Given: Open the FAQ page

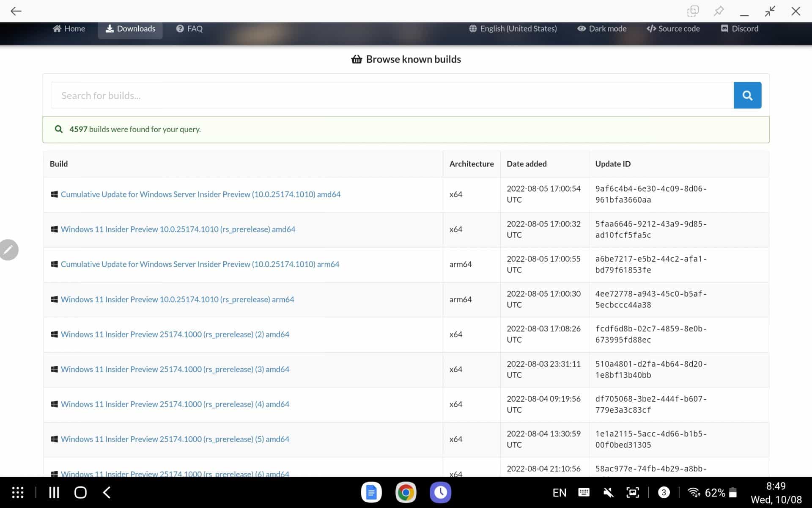Looking at the screenshot, I should [x=189, y=28].
